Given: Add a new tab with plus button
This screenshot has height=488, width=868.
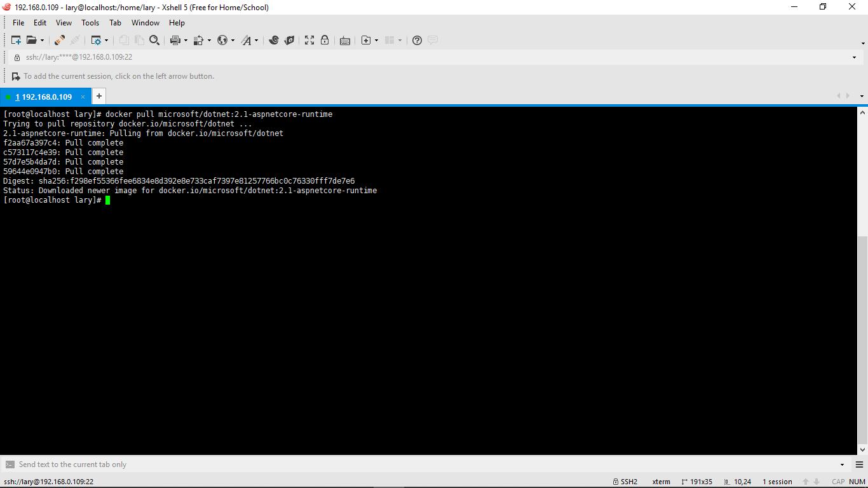Looking at the screenshot, I should [99, 96].
